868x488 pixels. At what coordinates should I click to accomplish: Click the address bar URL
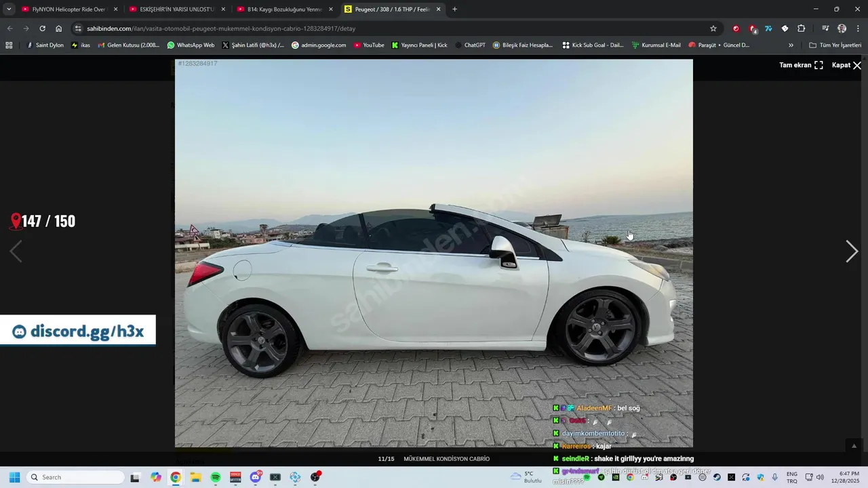221,28
